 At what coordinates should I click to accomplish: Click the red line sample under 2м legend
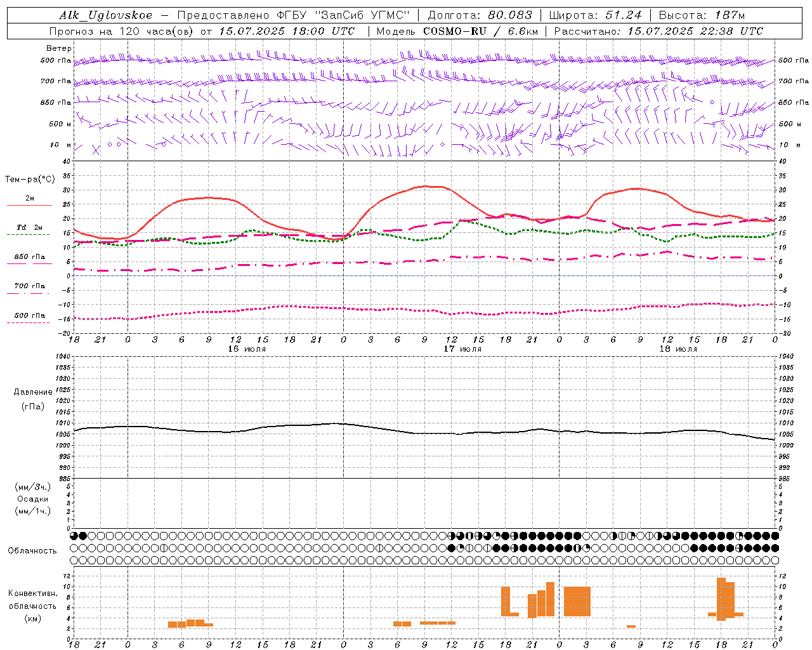(30, 205)
